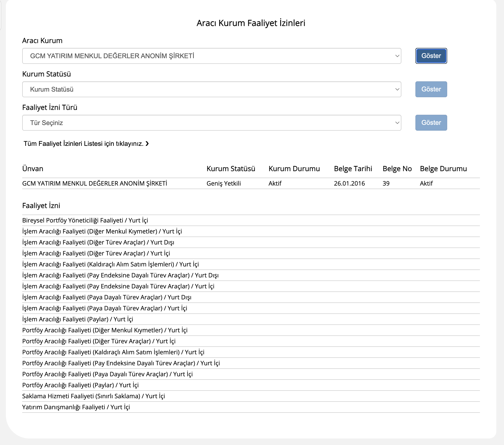
Task: Select Portföy Aracılığı Faaliyeti (Paylar) row
Action: point(251,385)
